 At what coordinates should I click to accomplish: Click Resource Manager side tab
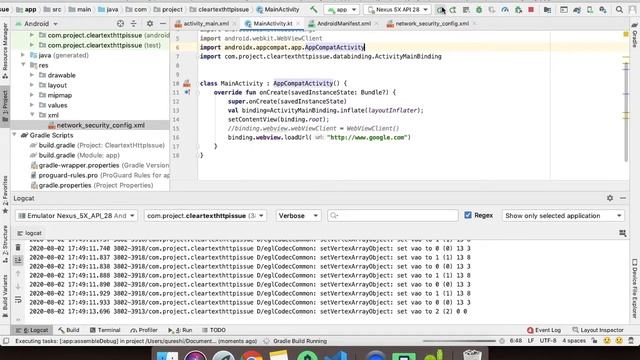pyautogui.click(x=5, y=51)
